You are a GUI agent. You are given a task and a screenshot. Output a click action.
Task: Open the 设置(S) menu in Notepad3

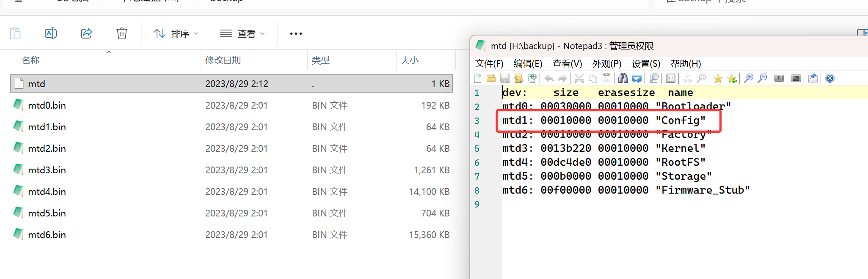tap(646, 63)
